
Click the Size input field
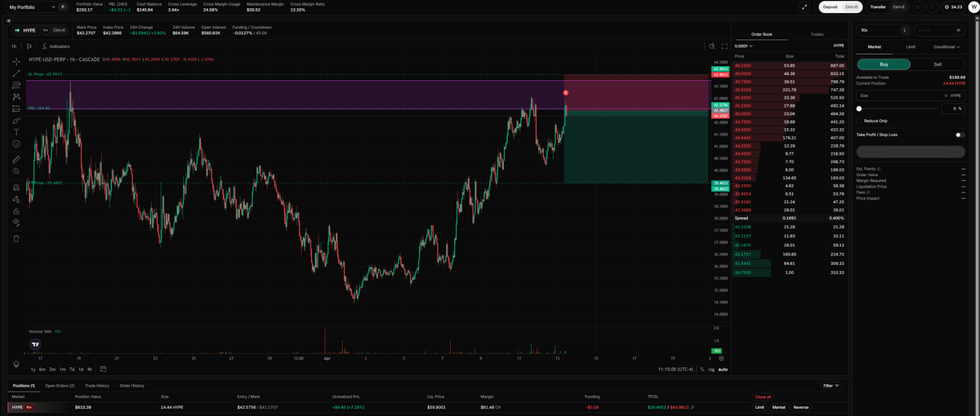tap(911, 95)
